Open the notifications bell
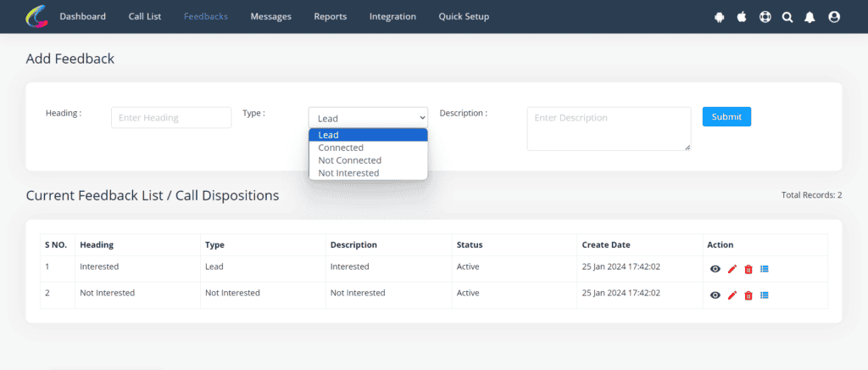Viewport: 868px width, 370px height. [x=810, y=16]
